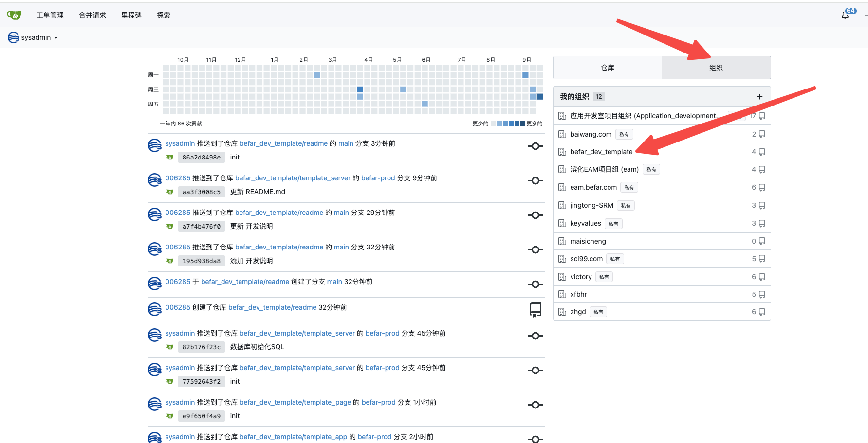The width and height of the screenshot is (868, 443).
Task: Click the repo count icon for zhgd
Action: (762, 312)
